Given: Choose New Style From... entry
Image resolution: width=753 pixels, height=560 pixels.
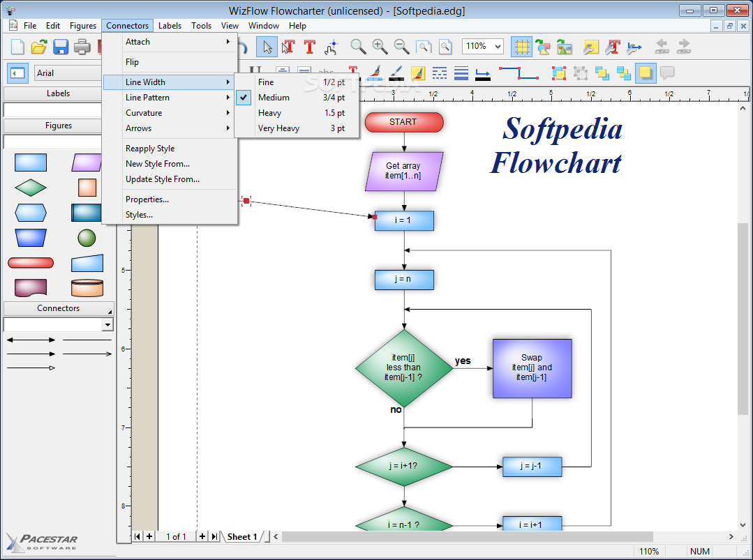Looking at the screenshot, I should coord(170,164).
